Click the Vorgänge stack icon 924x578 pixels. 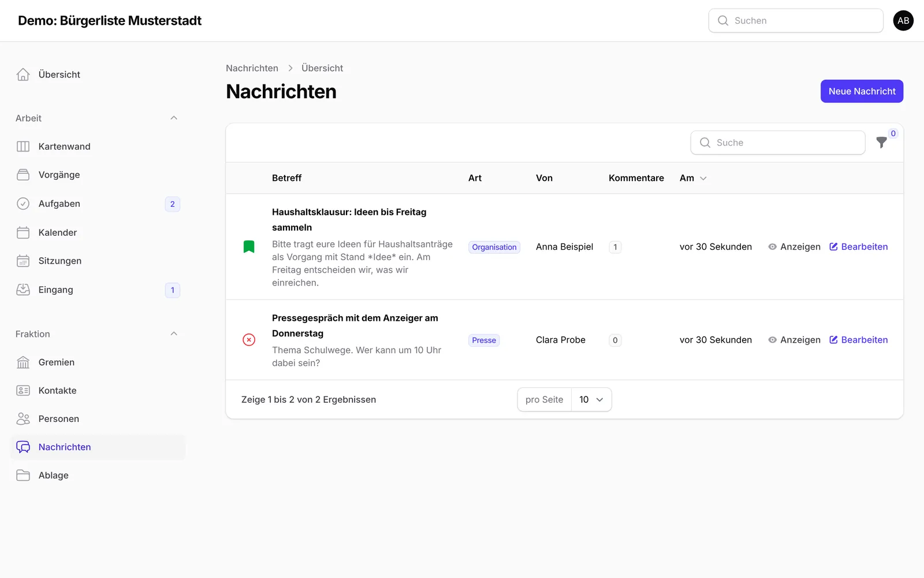coord(23,175)
